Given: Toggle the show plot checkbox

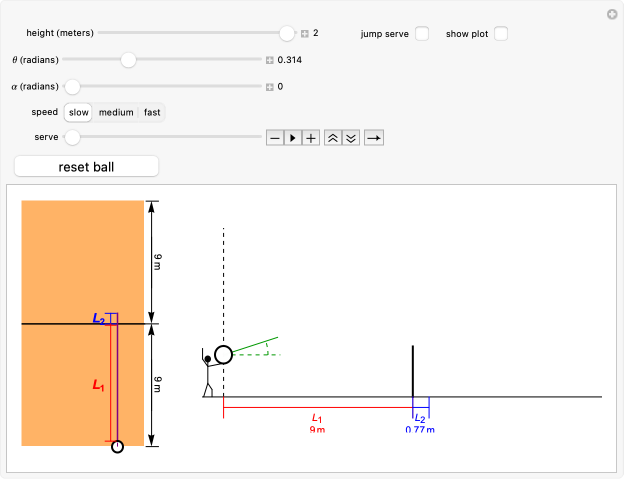Looking at the screenshot, I should [x=500, y=34].
